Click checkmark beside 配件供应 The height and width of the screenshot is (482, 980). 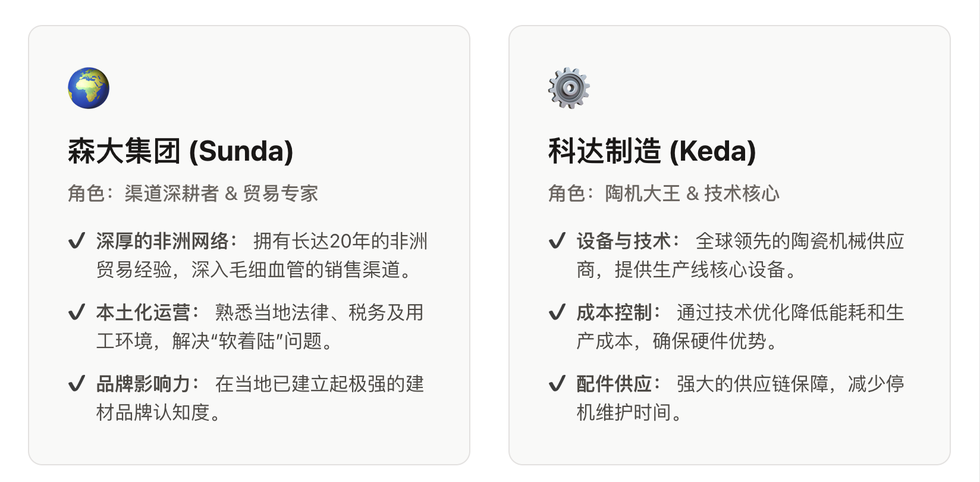point(557,384)
